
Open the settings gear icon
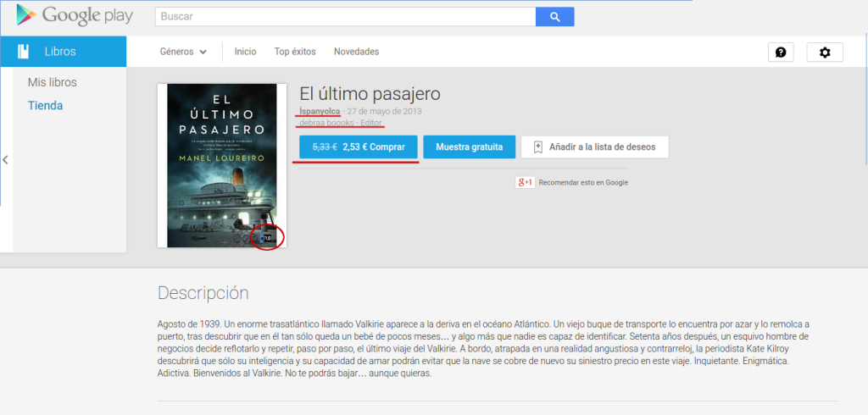825,52
